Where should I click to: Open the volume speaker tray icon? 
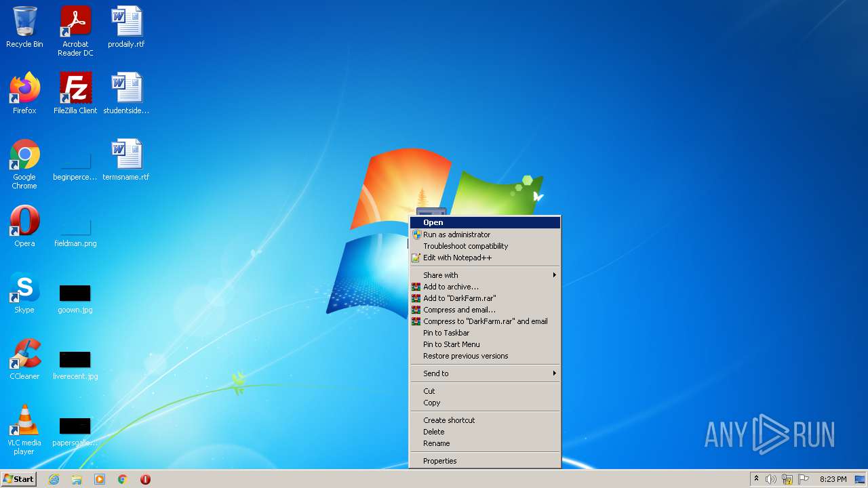[x=771, y=479]
